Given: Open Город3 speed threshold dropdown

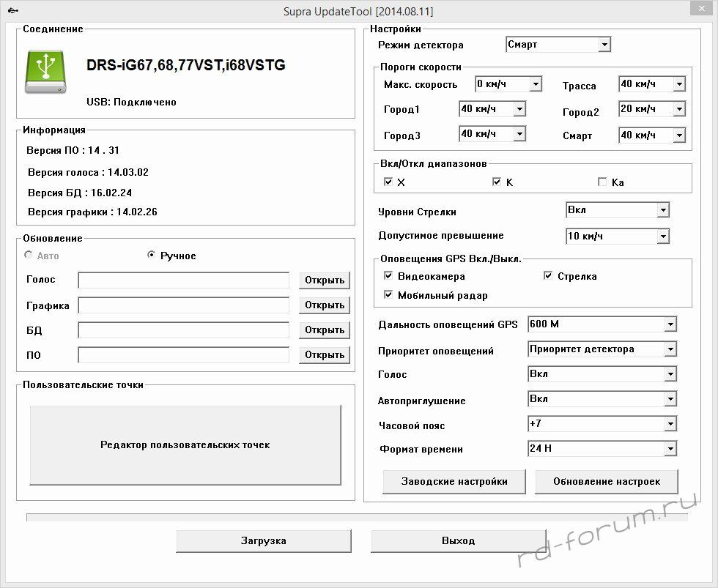Looking at the screenshot, I should pos(492,134).
